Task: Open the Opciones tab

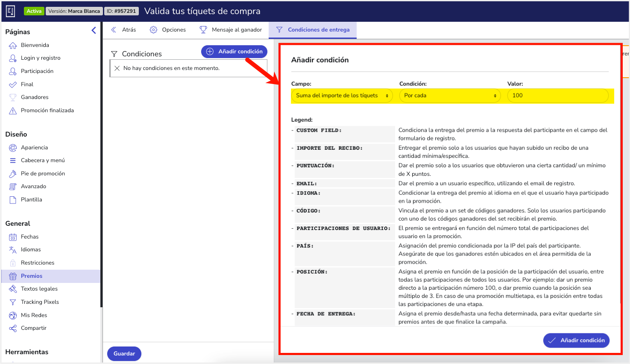Action: [168, 30]
